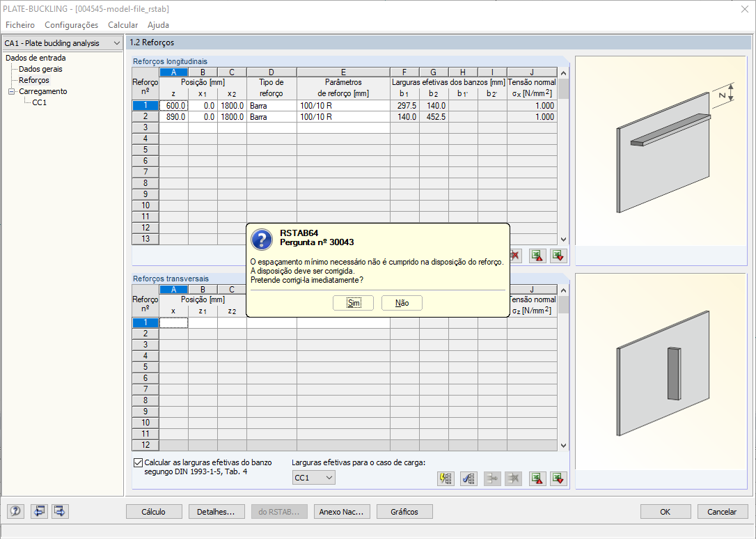Collapse the Carregamento tree node

[x=12, y=91]
